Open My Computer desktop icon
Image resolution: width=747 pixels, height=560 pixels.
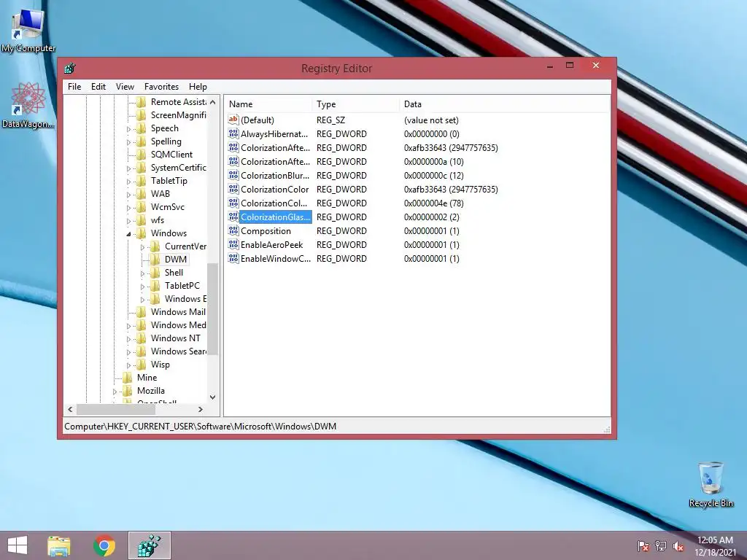[x=28, y=29]
